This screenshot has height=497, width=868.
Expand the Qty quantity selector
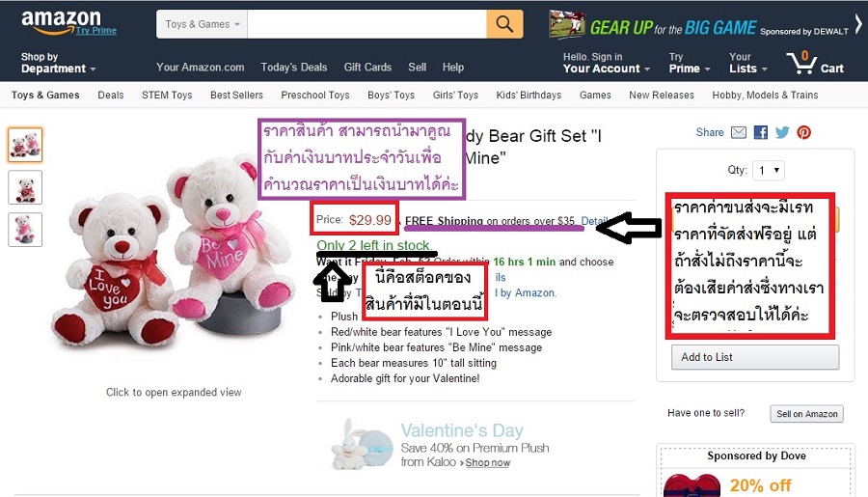tap(769, 171)
